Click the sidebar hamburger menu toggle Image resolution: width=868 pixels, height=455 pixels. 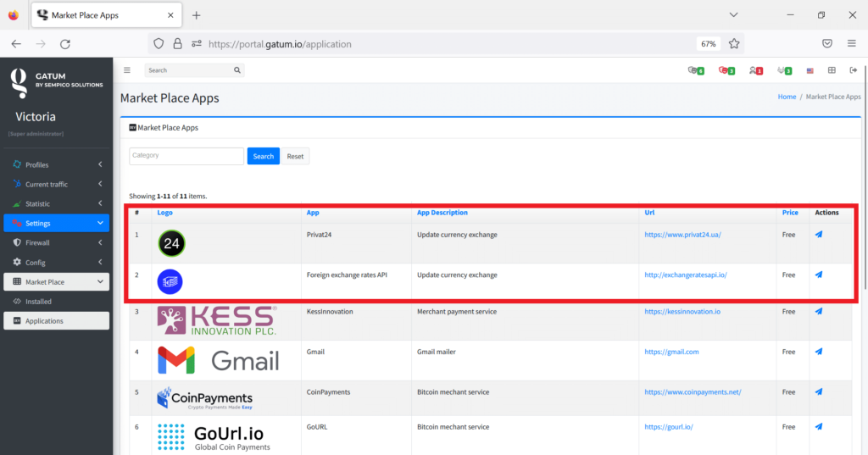tap(127, 70)
